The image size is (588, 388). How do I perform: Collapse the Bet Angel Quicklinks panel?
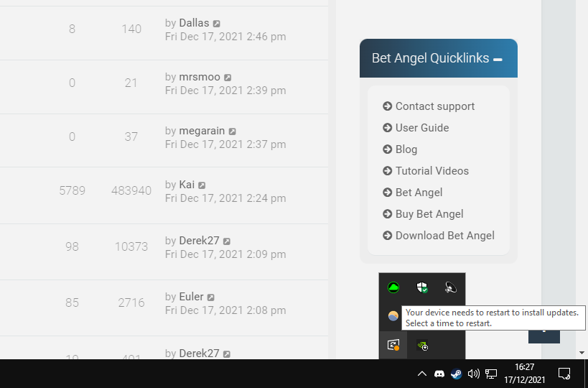(498, 60)
